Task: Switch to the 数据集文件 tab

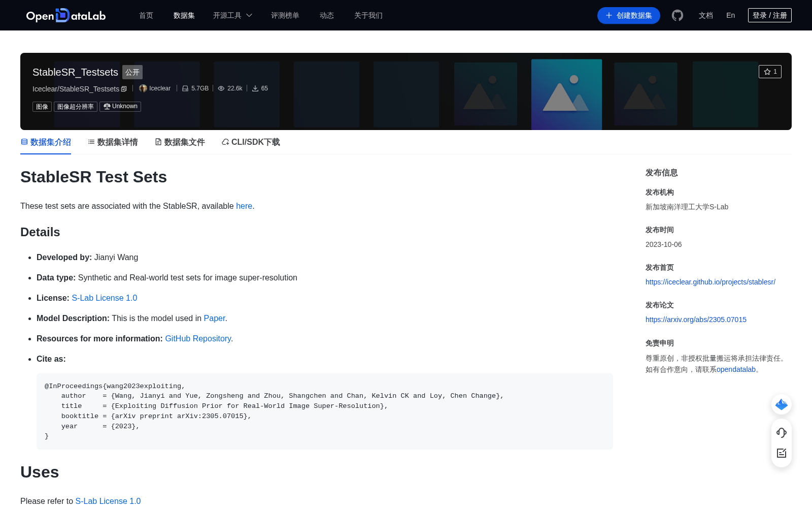Action: click(x=180, y=142)
